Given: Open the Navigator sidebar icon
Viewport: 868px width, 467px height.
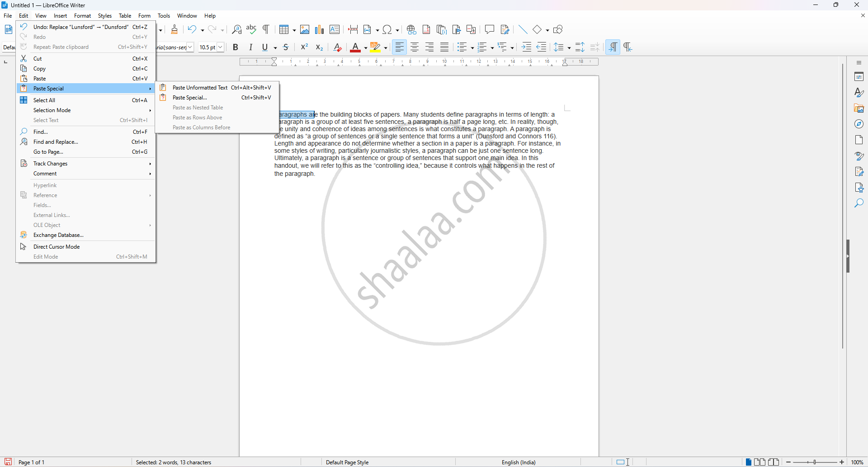Looking at the screenshot, I should point(859,124).
